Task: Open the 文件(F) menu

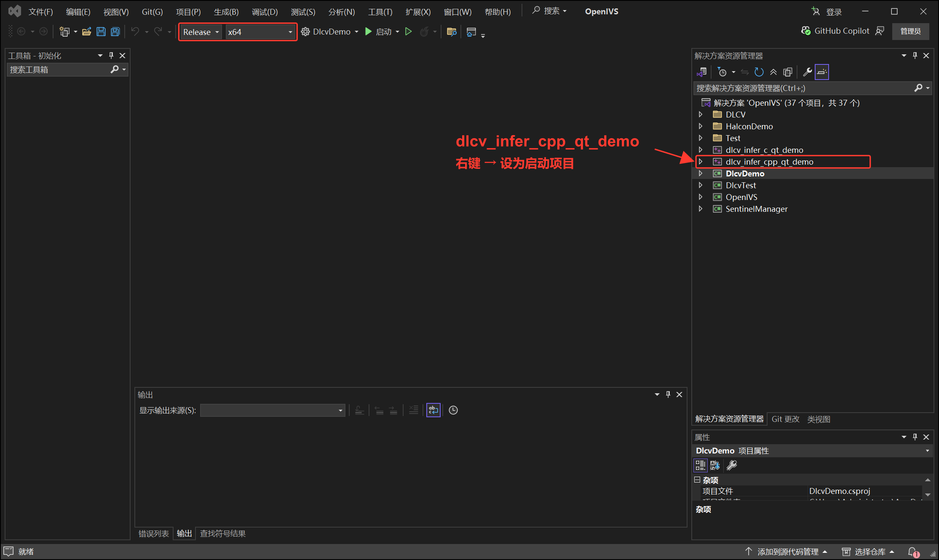Action: click(x=40, y=12)
